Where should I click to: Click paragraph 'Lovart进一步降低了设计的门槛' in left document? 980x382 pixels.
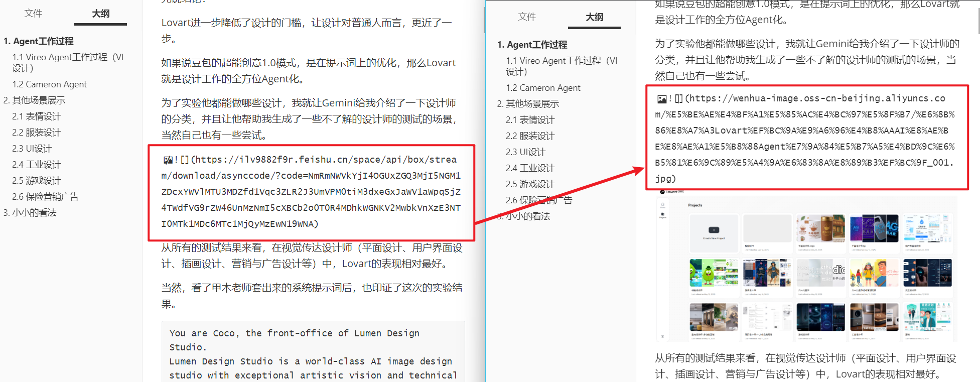coord(307,31)
